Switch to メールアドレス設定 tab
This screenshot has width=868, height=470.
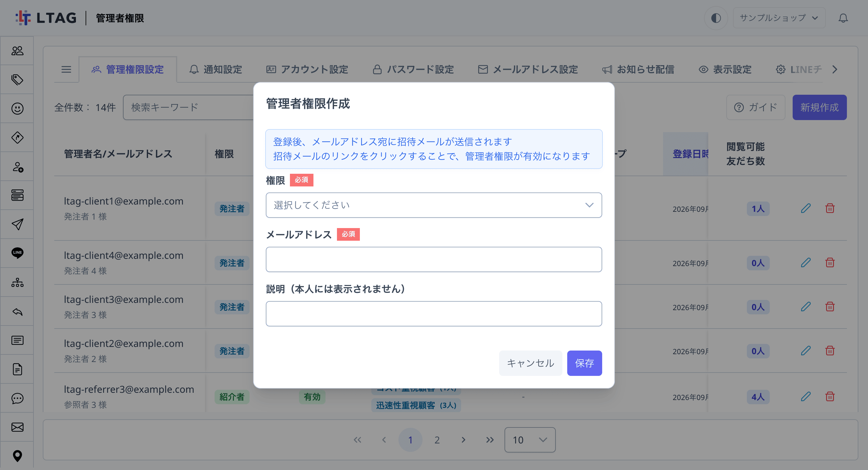click(x=528, y=69)
